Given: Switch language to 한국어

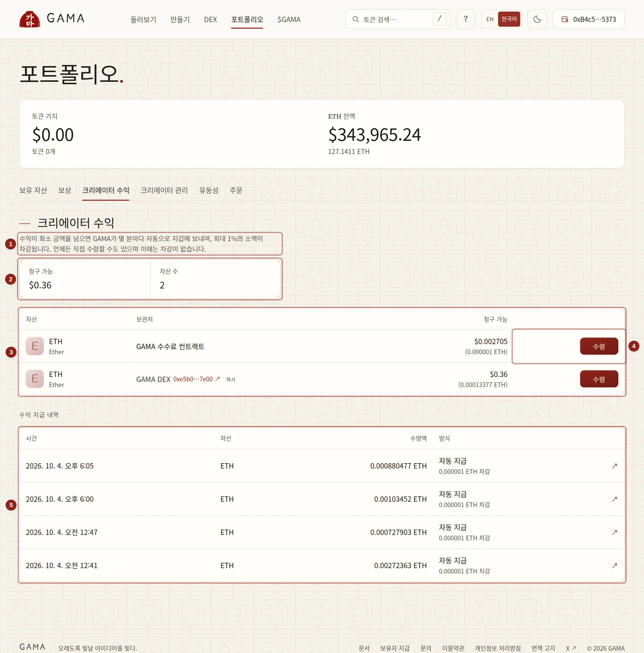Looking at the screenshot, I should point(509,19).
